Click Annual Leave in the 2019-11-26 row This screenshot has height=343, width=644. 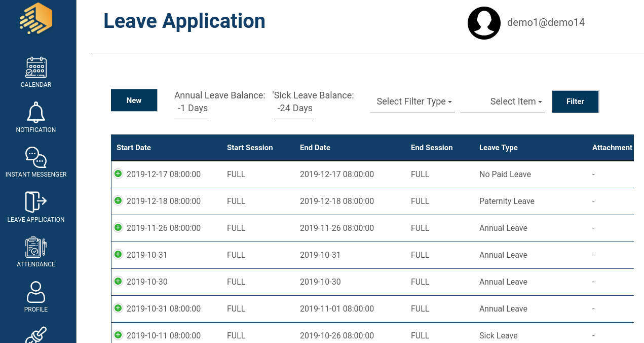click(x=503, y=228)
